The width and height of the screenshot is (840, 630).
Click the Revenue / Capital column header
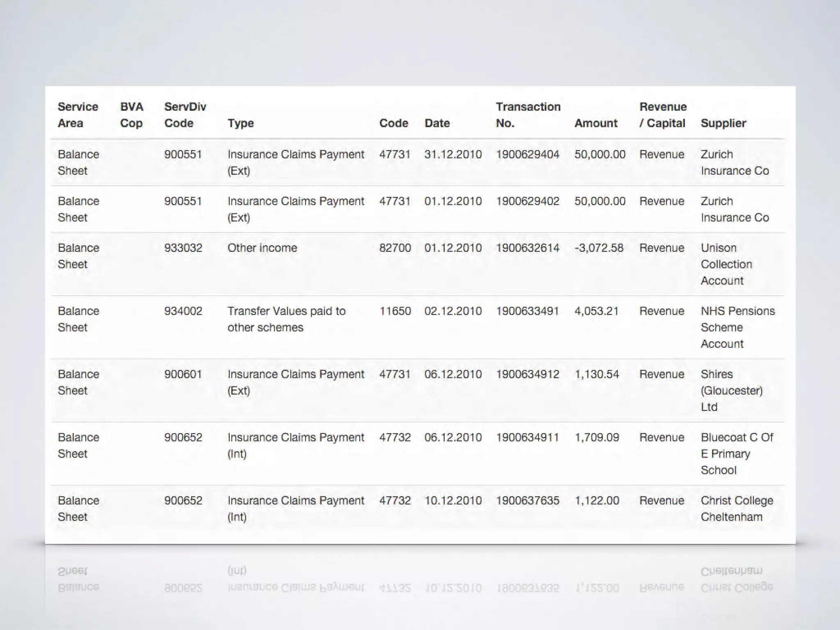pyautogui.click(x=662, y=115)
